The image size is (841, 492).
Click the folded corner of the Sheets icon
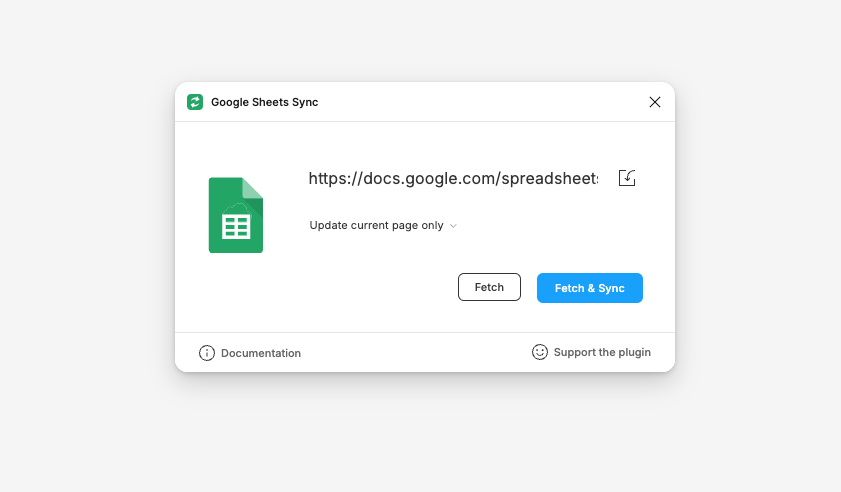[253, 187]
